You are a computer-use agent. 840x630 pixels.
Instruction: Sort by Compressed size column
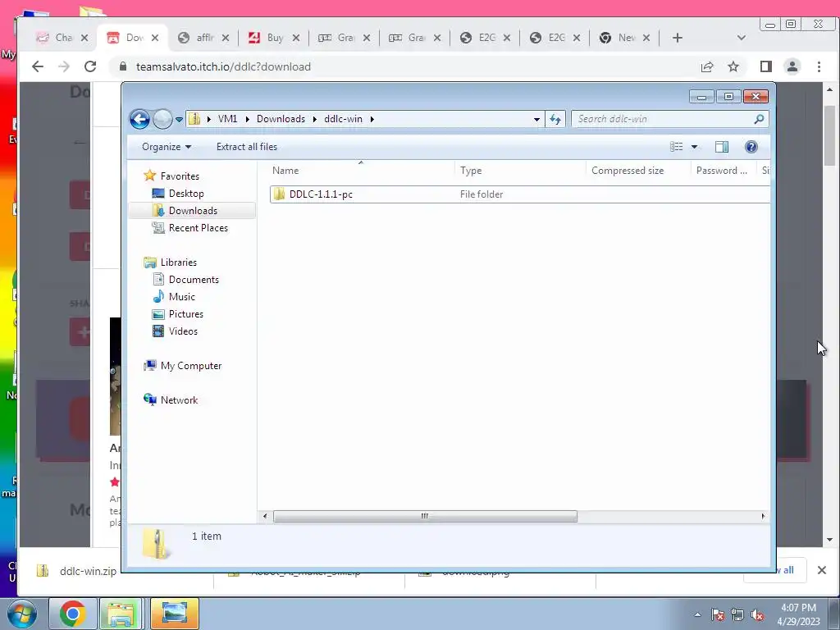638,171
